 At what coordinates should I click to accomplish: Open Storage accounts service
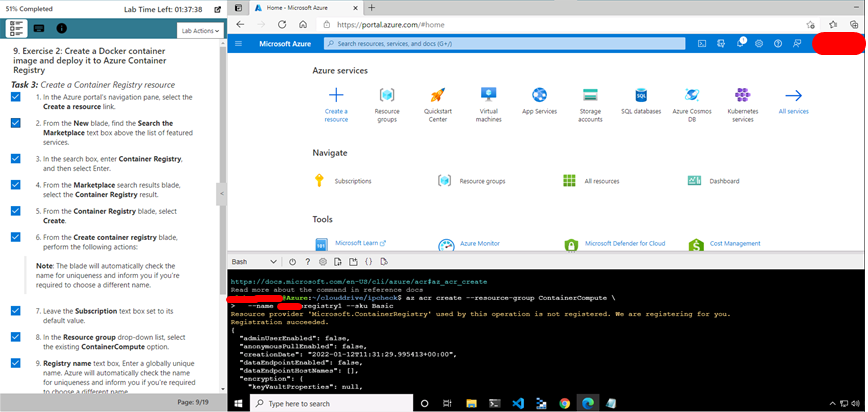coord(590,104)
